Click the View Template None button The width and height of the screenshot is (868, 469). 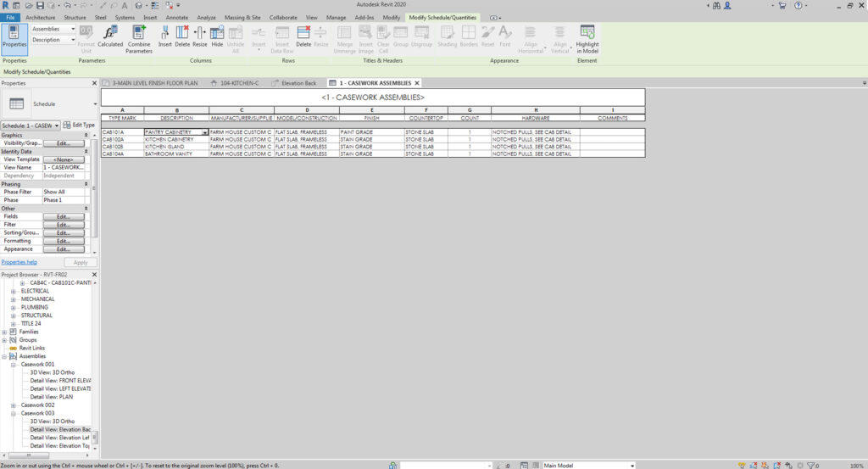[x=64, y=159]
